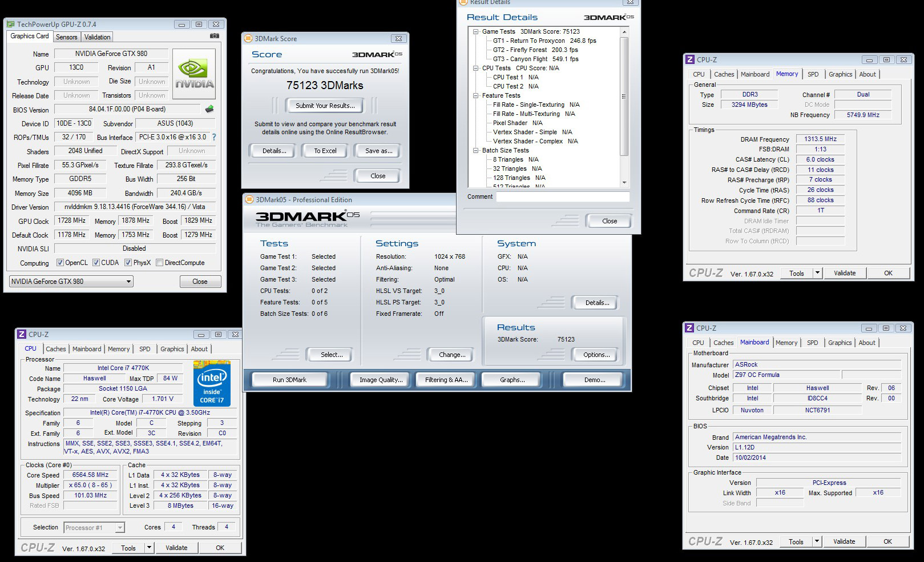Click Details in the 3DMark Score dialog
Screen dimensions: 924x562
pyautogui.click(x=274, y=151)
